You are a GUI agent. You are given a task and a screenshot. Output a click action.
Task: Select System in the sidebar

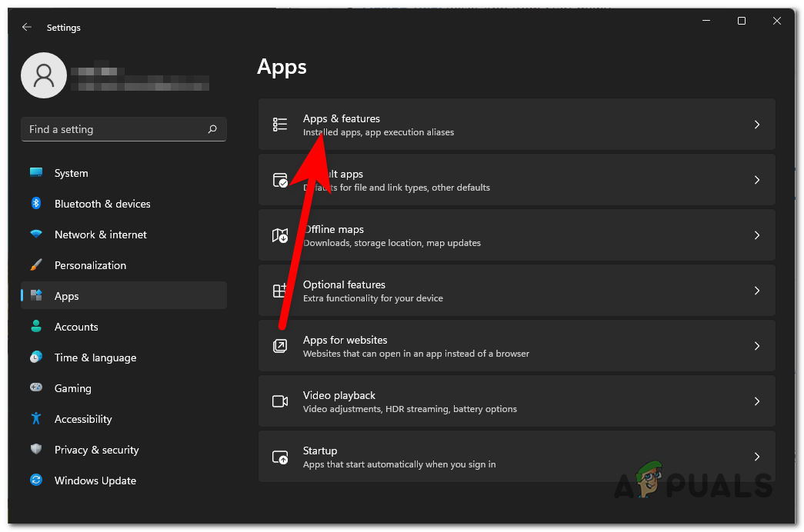click(72, 173)
